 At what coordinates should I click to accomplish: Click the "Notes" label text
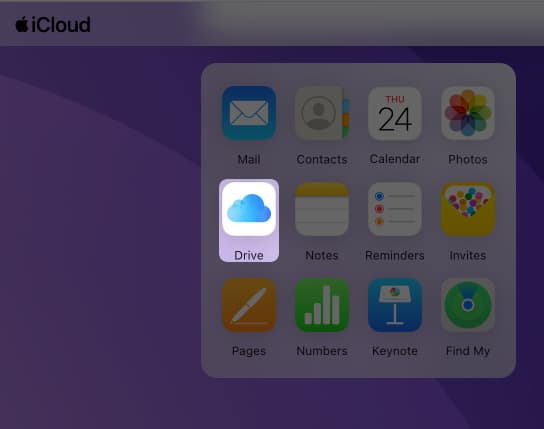(x=322, y=255)
